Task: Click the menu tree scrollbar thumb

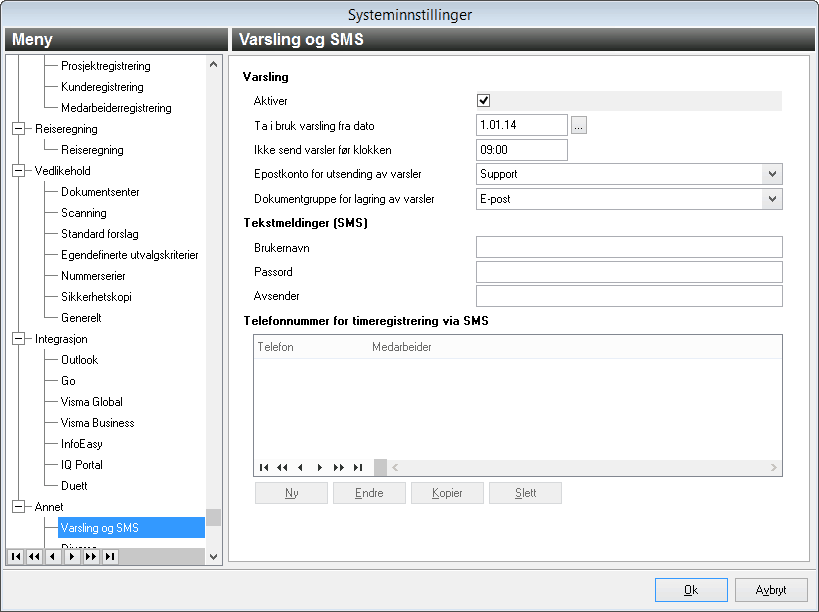Action: [x=213, y=517]
